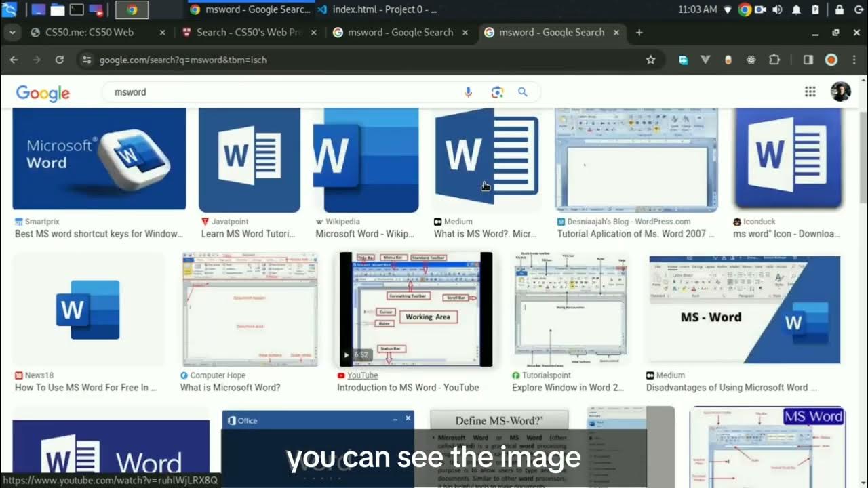Open the MS - Word Medium banner image
This screenshot has width=868, height=488.
[x=745, y=310]
